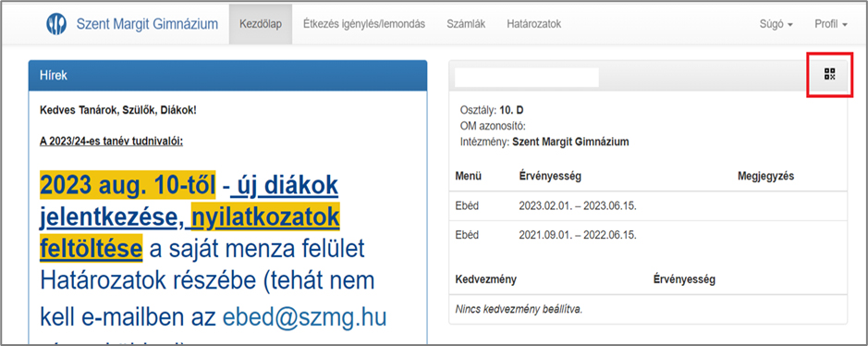Click Kedves Tanárok, Szülők, Diákok! greeting
868x346 pixels.
[118, 109]
